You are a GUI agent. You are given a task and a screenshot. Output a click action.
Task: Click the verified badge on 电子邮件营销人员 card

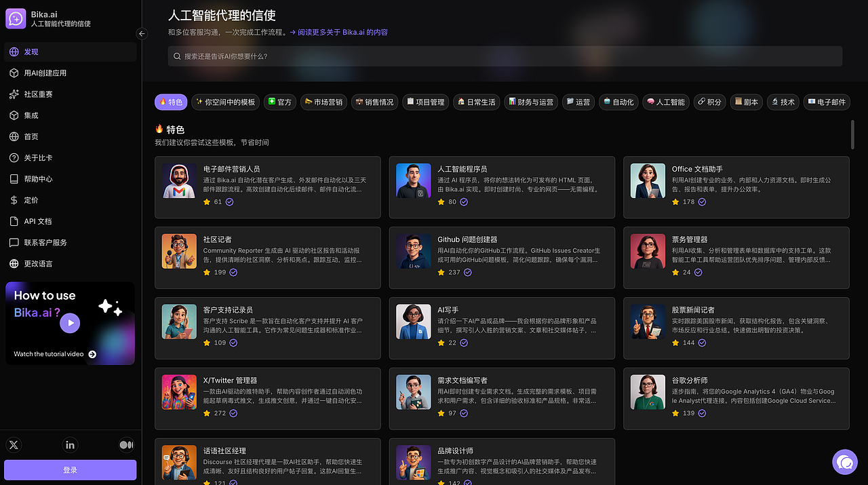coord(229,202)
